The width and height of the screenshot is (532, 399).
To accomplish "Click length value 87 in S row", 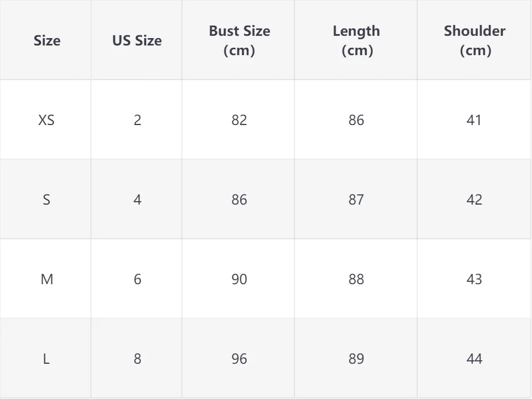I will point(356,199).
